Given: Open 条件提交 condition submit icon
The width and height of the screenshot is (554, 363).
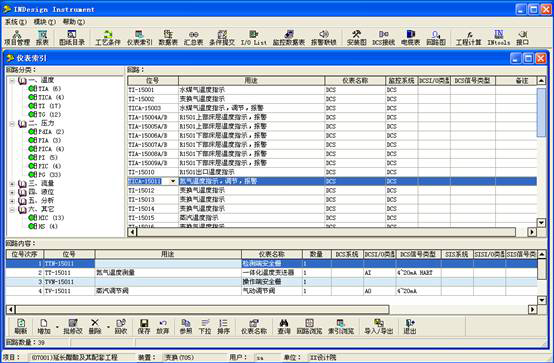Looking at the screenshot, I should tap(222, 38).
